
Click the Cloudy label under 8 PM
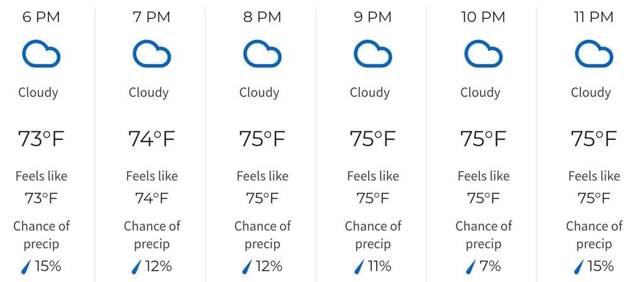(x=259, y=92)
